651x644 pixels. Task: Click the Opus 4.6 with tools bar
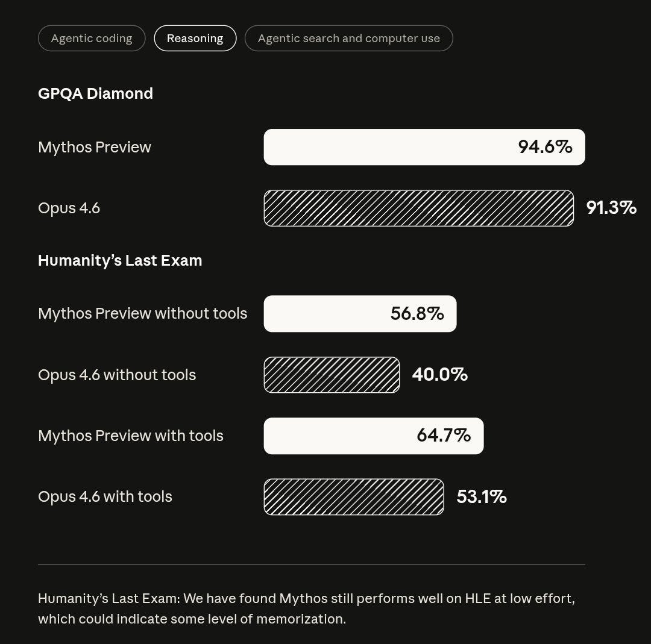(x=353, y=496)
